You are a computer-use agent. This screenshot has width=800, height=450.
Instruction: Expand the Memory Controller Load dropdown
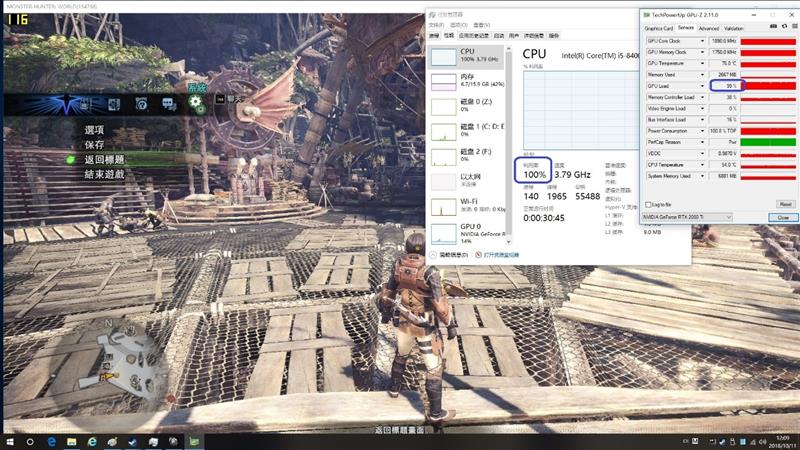tap(702, 97)
